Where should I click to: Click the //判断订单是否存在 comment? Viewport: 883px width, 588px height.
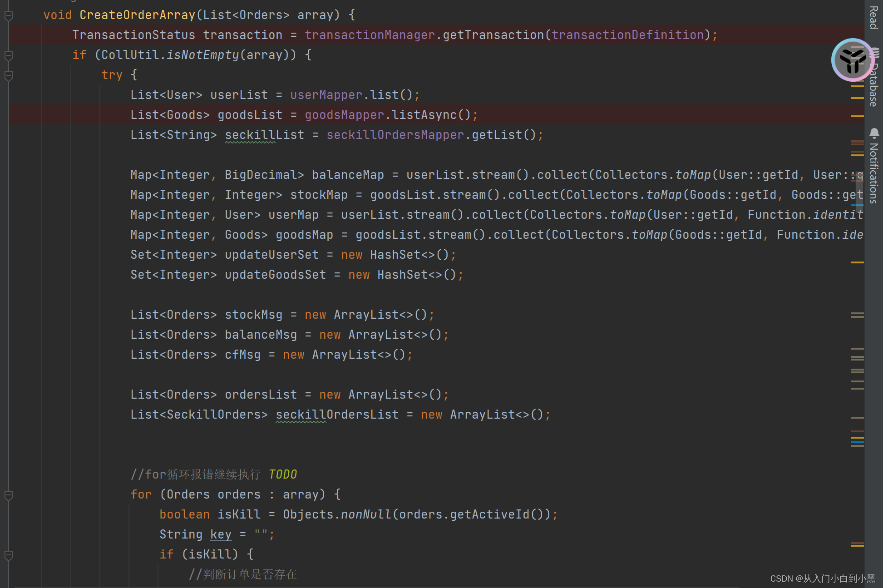(x=243, y=574)
